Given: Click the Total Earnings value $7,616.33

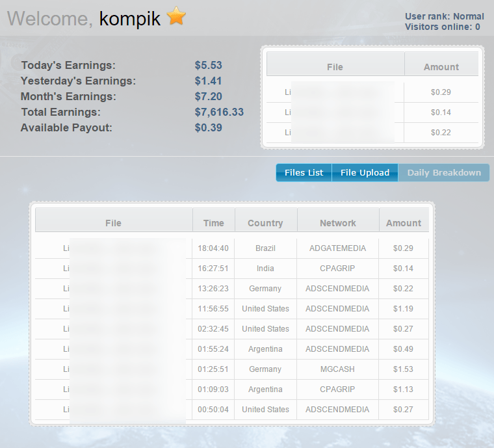Looking at the screenshot, I should 219,112.
